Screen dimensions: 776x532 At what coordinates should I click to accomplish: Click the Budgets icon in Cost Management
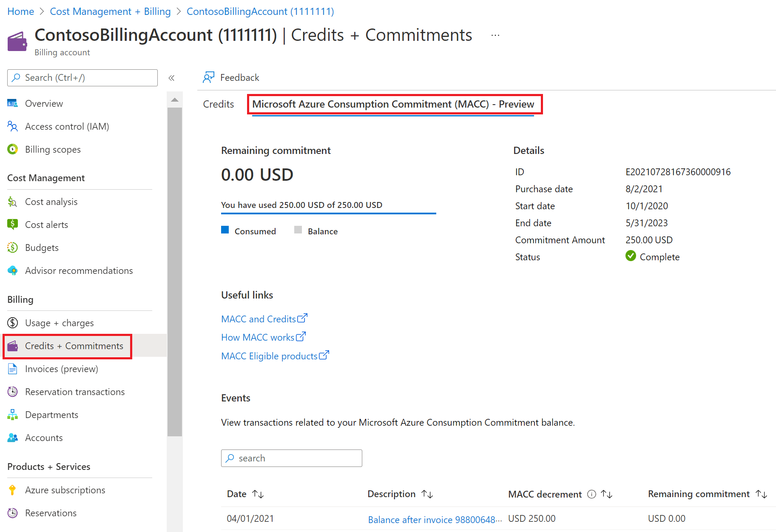[13, 248]
